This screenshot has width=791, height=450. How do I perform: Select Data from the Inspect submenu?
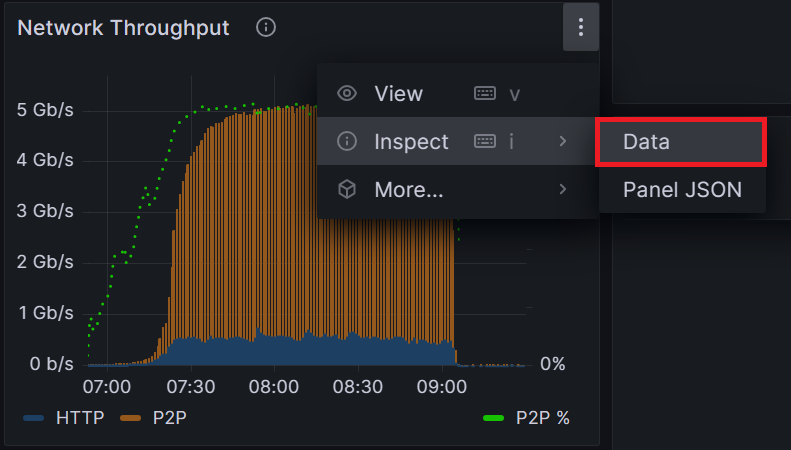tap(646, 142)
